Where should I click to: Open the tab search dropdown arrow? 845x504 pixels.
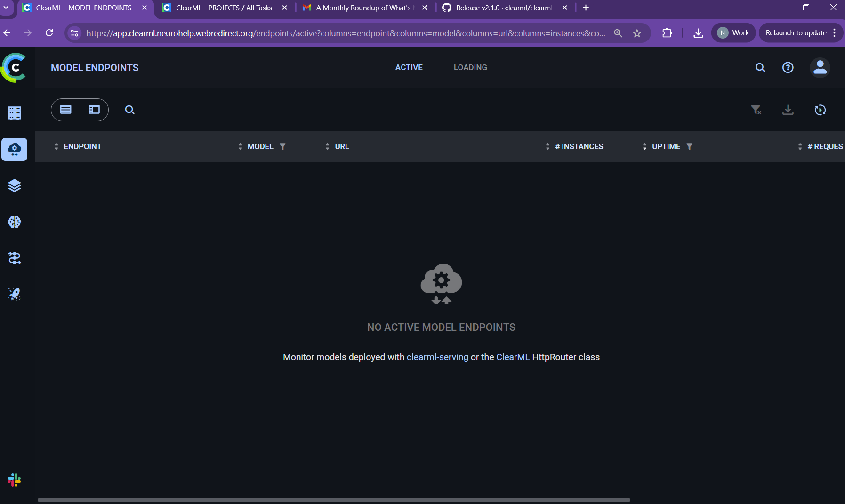[6, 8]
